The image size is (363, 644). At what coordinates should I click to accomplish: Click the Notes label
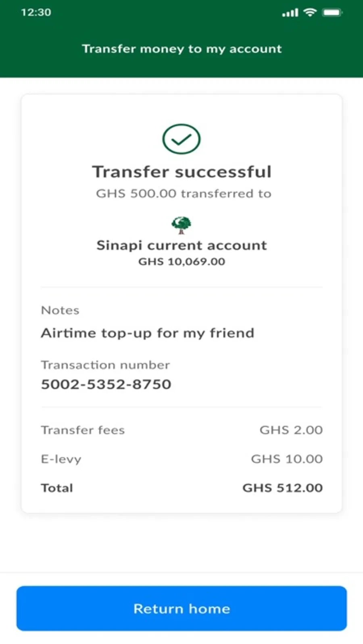[x=60, y=310]
